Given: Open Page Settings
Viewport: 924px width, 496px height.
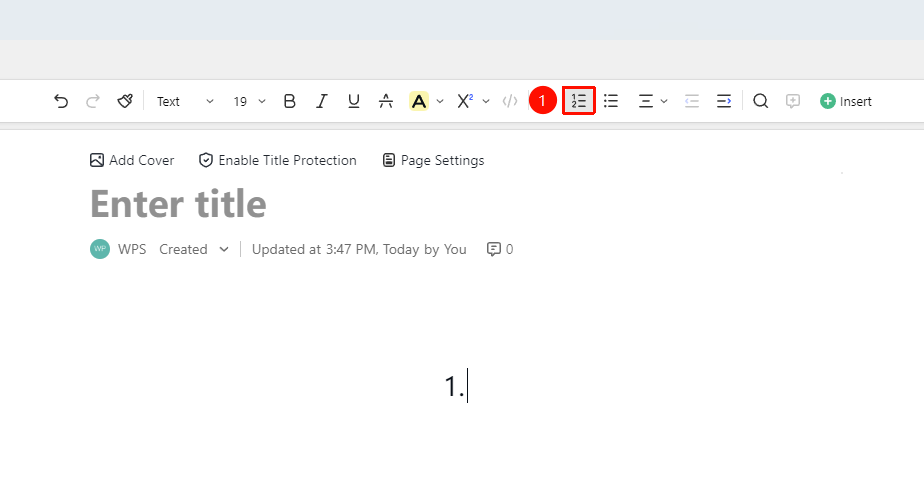Looking at the screenshot, I should pyautogui.click(x=433, y=160).
